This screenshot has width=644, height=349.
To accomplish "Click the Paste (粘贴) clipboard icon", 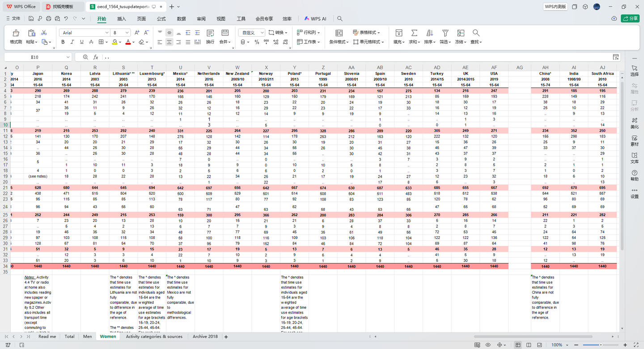I will [x=31, y=33].
